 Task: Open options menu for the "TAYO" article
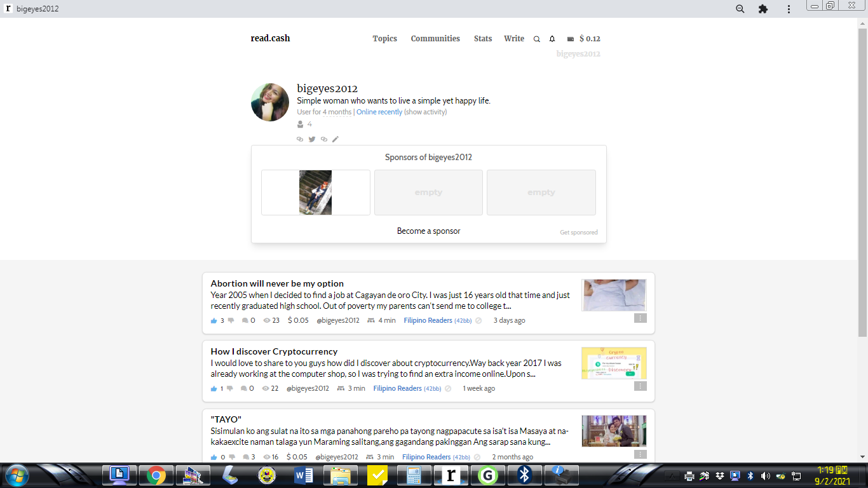[640, 454]
